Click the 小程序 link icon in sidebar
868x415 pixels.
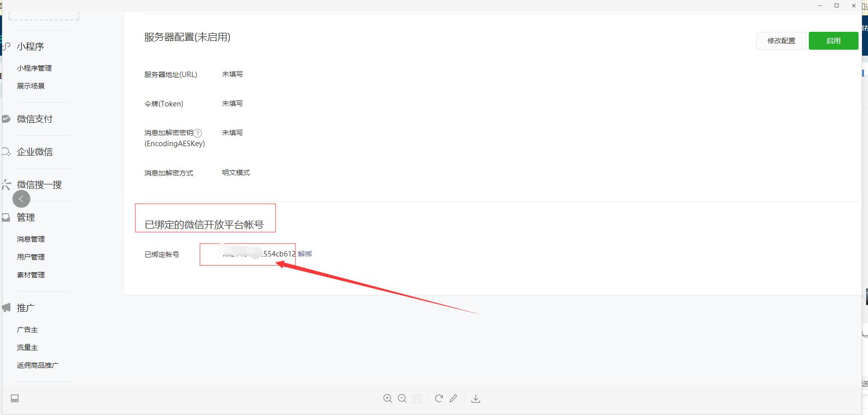(6, 47)
